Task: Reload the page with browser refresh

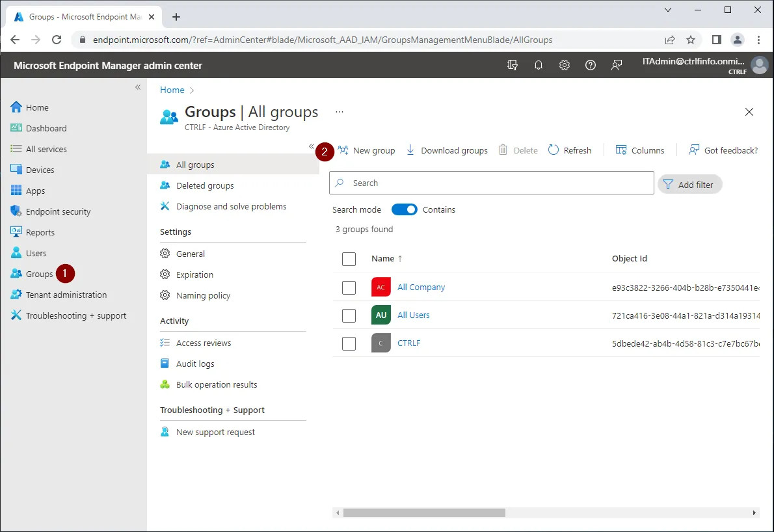Action: (x=57, y=40)
